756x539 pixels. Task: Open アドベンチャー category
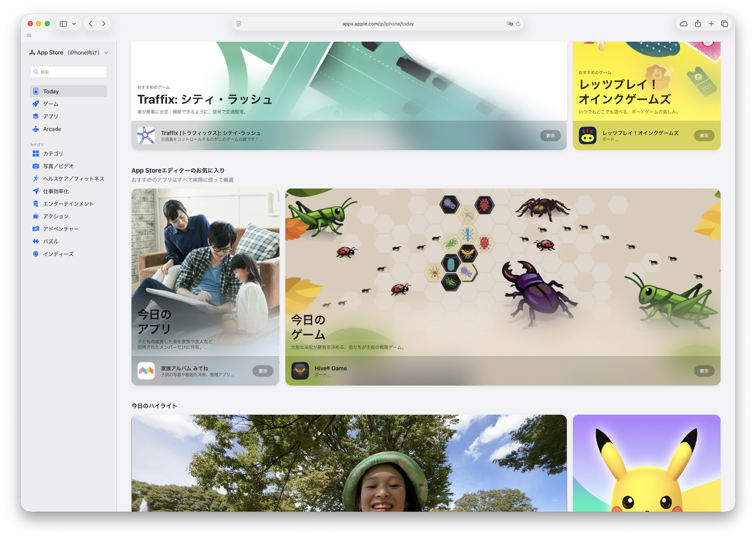[x=69, y=229]
